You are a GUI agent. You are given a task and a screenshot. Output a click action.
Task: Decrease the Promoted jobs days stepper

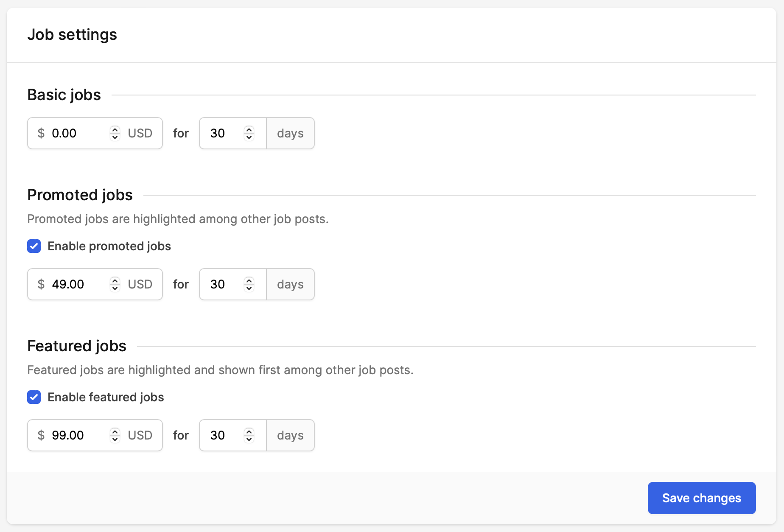(249, 288)
